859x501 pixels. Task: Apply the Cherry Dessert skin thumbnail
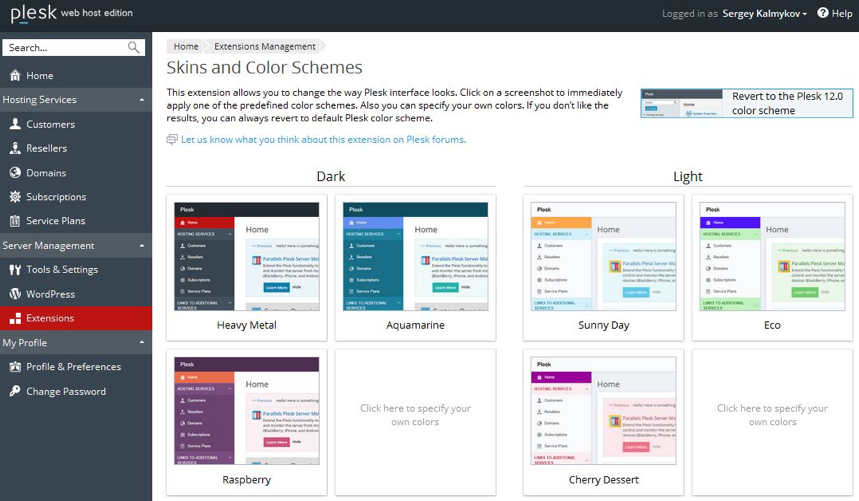tap(603, 411)
